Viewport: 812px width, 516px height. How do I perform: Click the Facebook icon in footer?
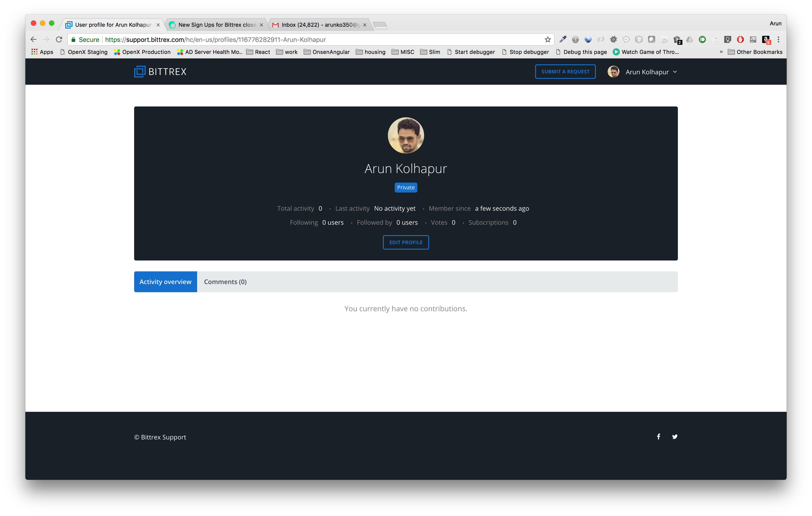(659, 437)
